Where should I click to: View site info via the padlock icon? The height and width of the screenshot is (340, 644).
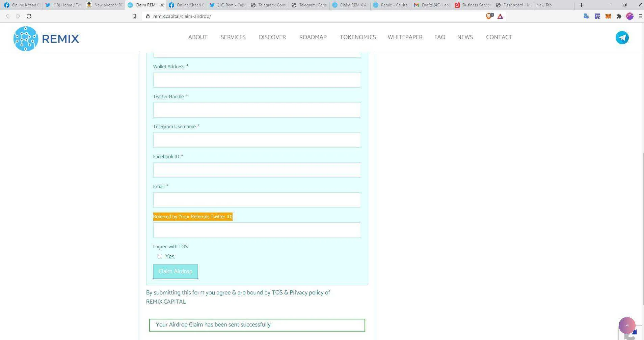click(x=147, y=16)
